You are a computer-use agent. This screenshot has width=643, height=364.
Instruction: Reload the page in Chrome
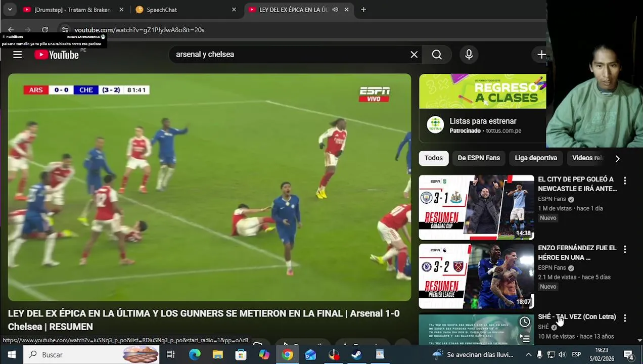(45, 30)
